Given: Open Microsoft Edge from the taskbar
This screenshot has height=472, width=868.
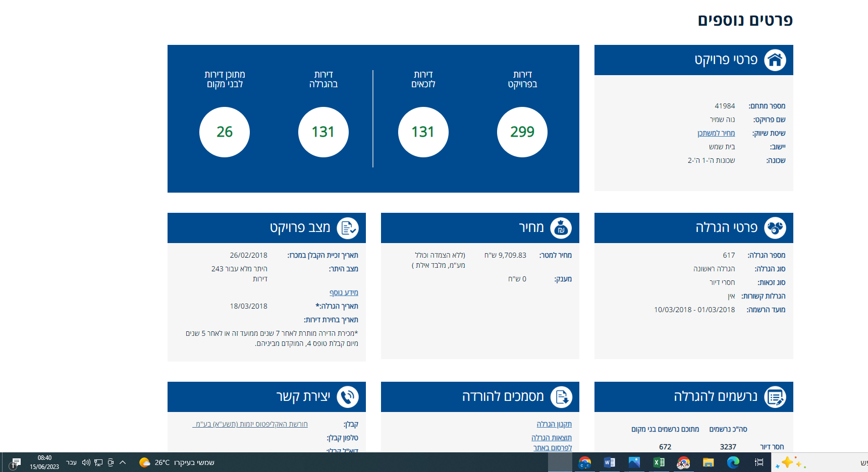Looking at the screenshot, I should tap(733, 462).
